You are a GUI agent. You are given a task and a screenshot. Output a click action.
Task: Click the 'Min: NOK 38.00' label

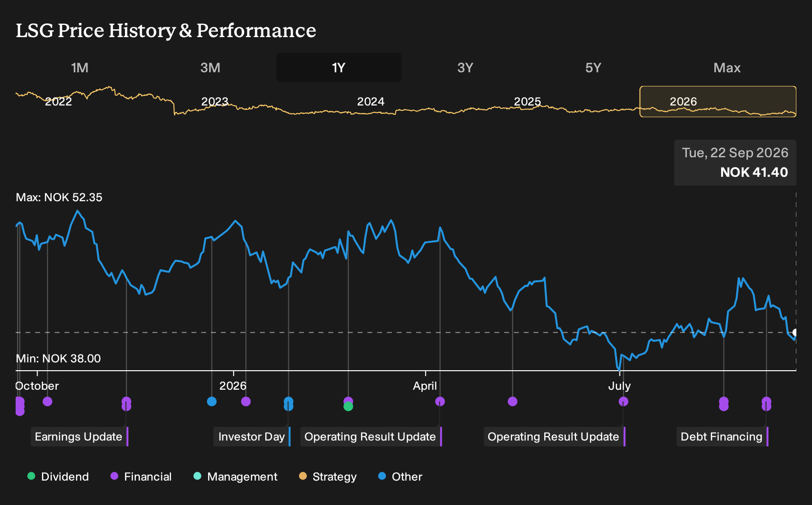coord(58,358)
